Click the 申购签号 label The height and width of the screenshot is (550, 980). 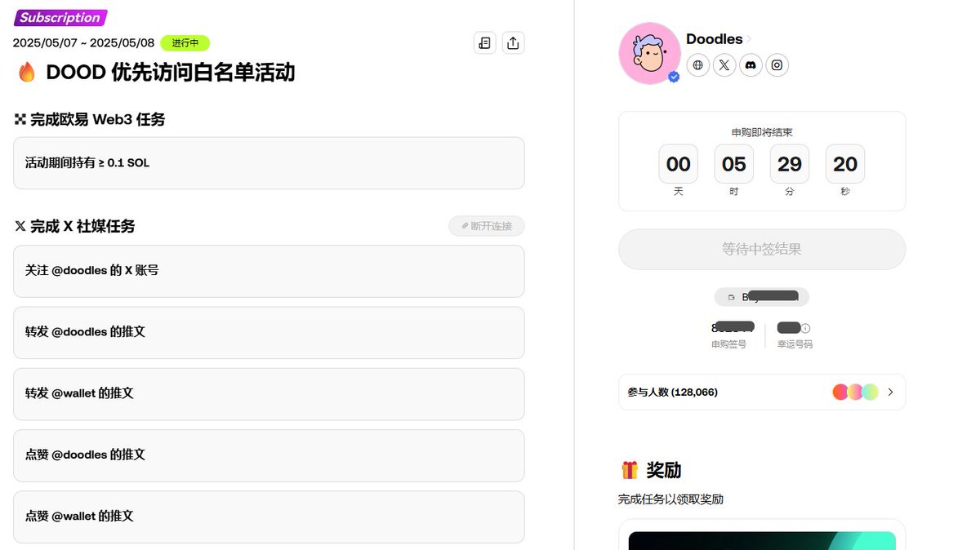[x=728, y=344]
